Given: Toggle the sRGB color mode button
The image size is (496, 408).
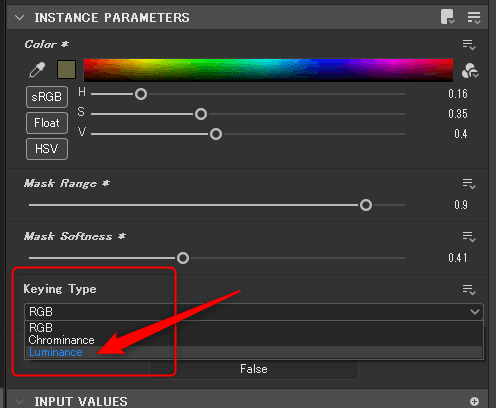Looking at the screenshot, I should tap(47, 97).
